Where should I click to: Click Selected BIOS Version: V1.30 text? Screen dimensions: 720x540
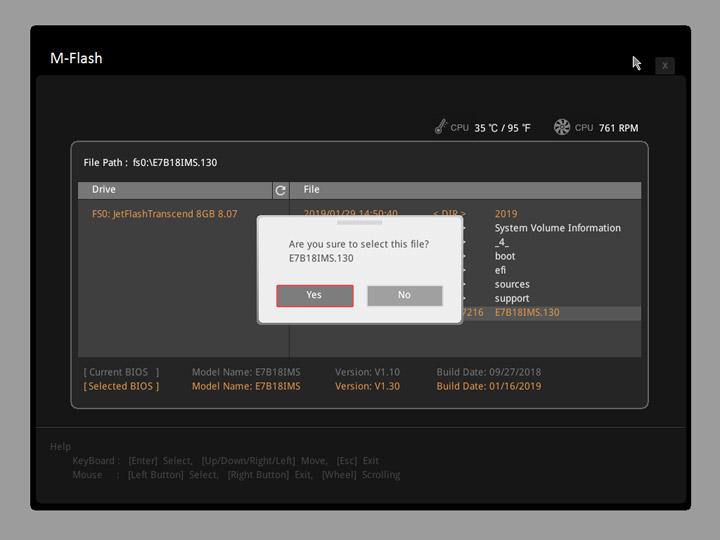367,387
